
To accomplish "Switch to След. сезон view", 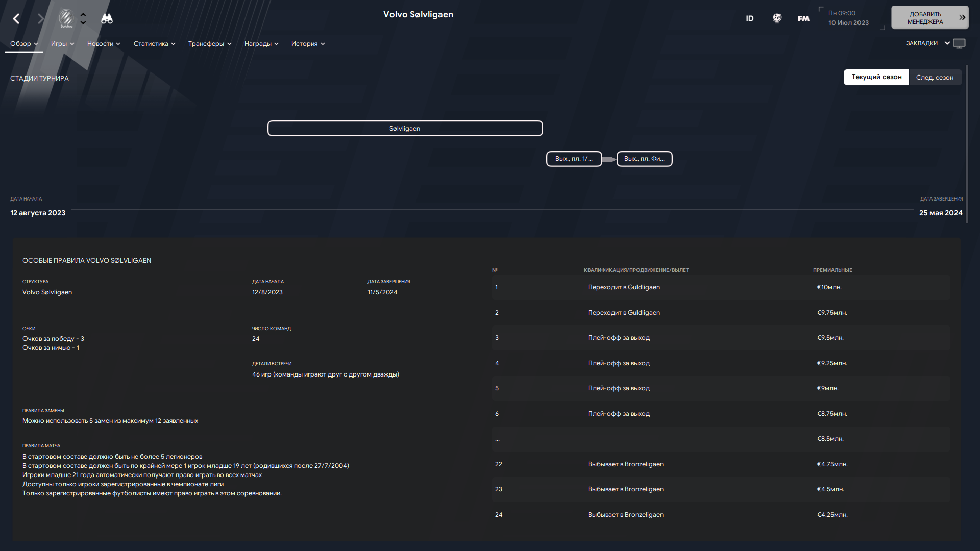I will pos(935,78).
